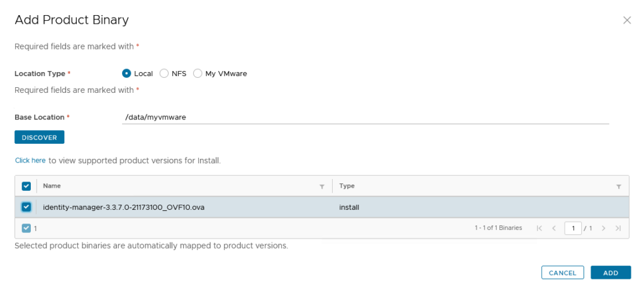Viewport: 644px width, 292px height.
Task: Click the Add button
Action: 611,273
